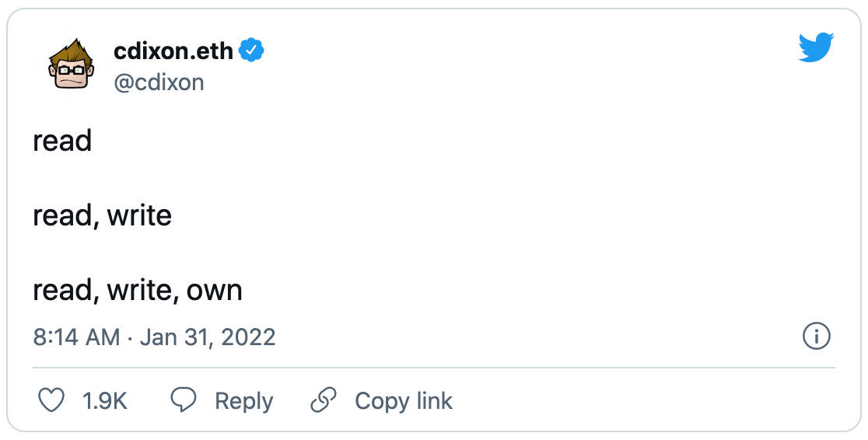
Task: Open cdixon's profile avatar picture
Action: coord(72,66)
